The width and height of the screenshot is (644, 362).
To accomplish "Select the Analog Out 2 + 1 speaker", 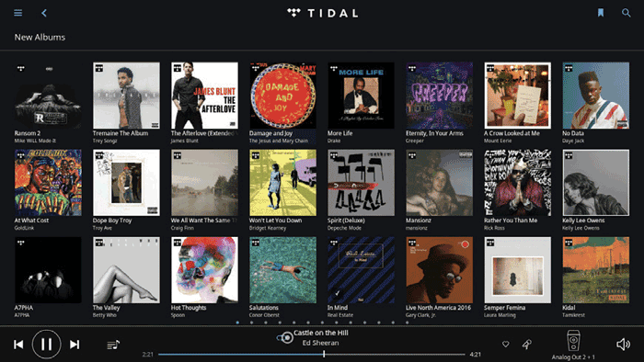I will pyautogui.click(x=573, y=345).
